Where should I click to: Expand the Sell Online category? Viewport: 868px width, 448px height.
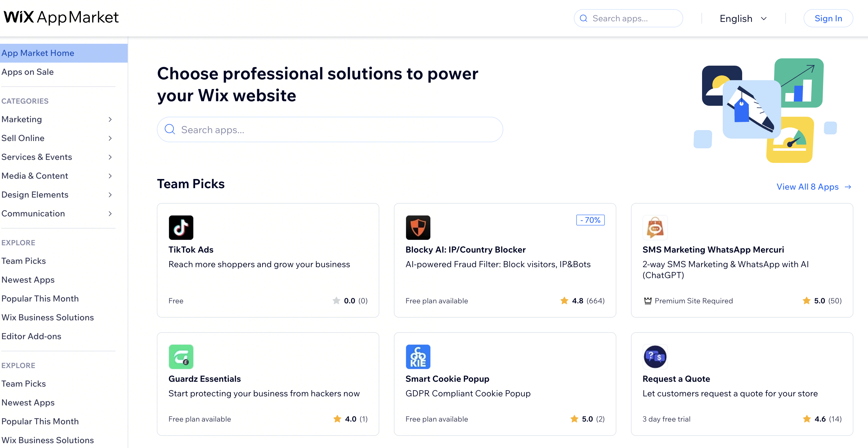pos(23,138)
